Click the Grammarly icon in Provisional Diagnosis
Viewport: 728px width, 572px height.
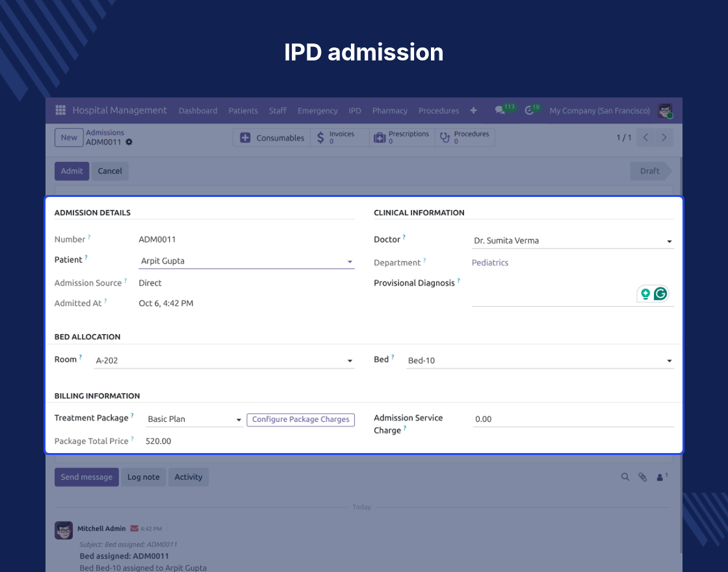660,293
